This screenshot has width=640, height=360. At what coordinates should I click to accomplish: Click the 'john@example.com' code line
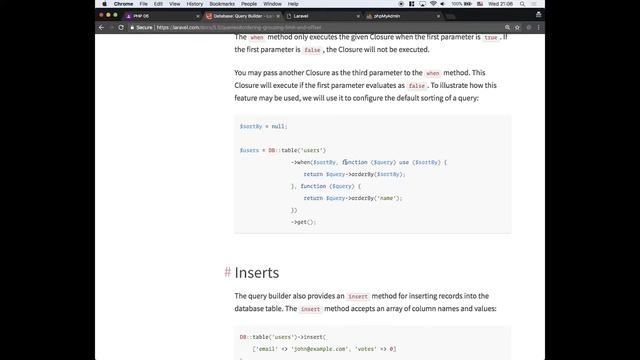tap(324, 349)
